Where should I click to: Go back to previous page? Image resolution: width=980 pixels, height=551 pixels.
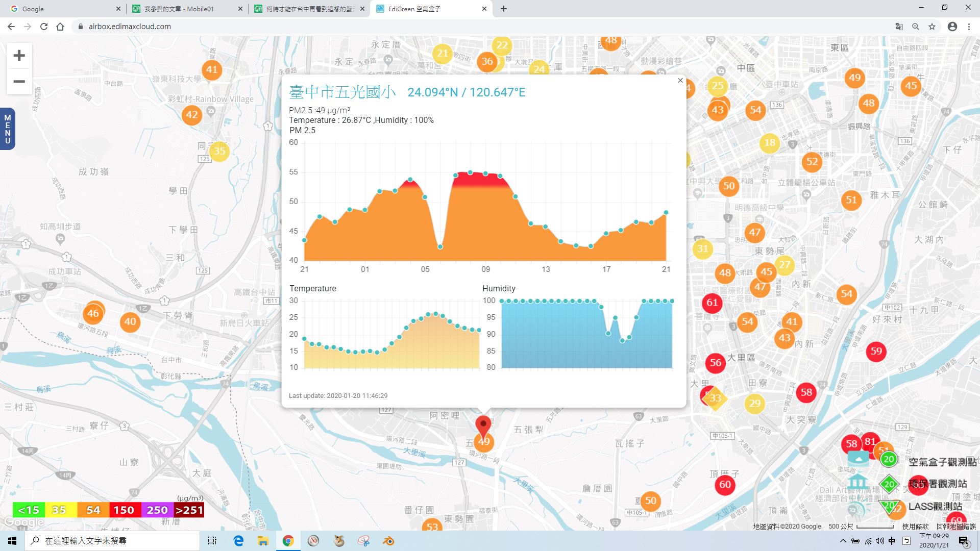click(x=11, y=27)
